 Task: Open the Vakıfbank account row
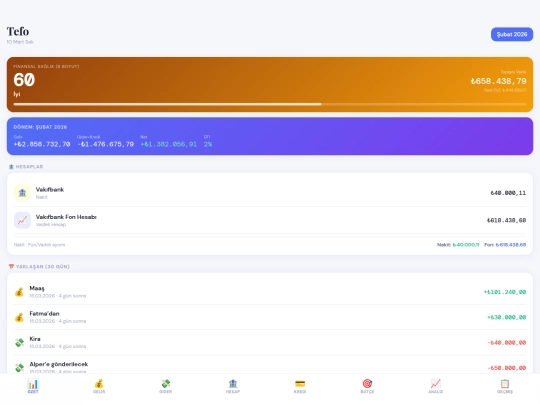[270, 193]
